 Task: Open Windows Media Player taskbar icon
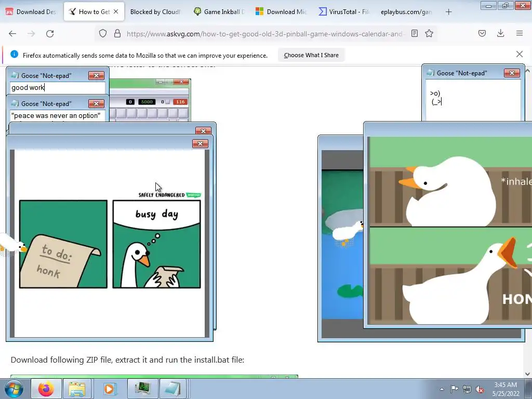pos(109,389)
